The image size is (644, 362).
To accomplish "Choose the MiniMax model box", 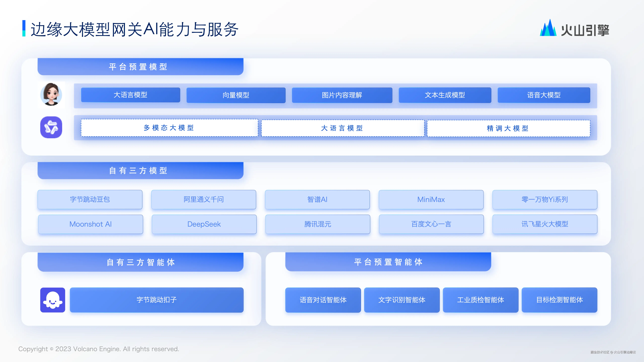I will coord(431,199).
